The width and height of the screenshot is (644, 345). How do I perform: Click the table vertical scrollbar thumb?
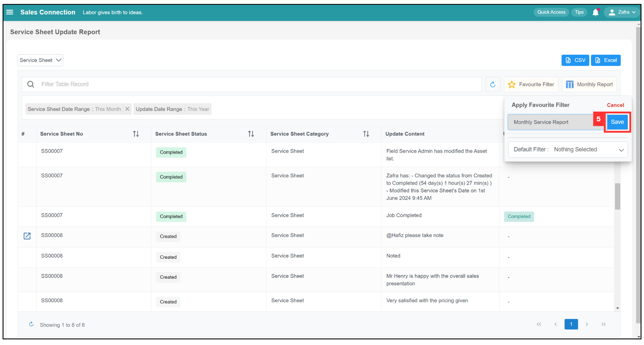(x=618, y=196)
